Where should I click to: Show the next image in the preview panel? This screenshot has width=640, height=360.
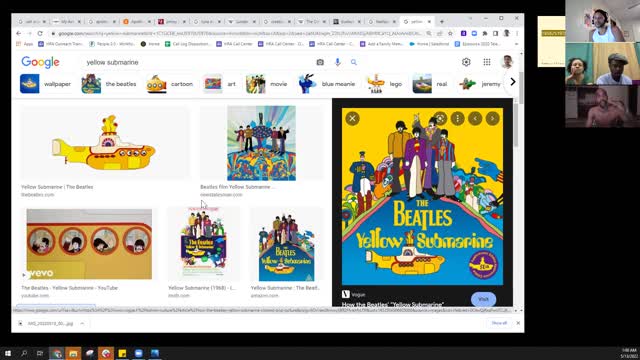click(493, 119)
